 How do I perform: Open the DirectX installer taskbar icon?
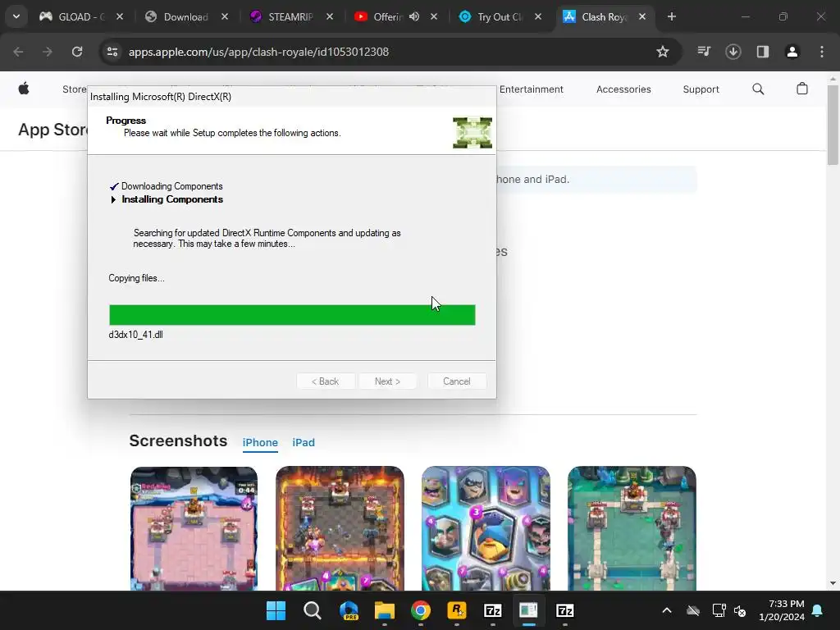click(x=529, y=610)
